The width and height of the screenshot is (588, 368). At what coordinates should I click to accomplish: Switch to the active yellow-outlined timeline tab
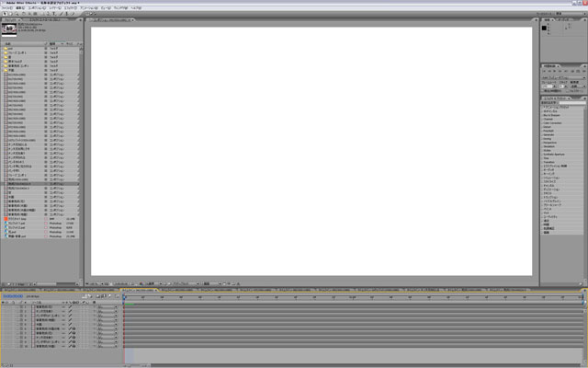click(139, 290)
